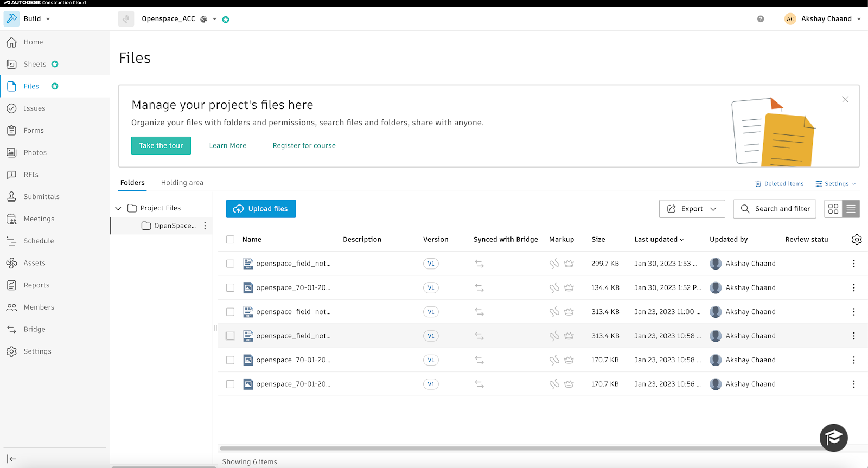Open the Export dropdown
The height and width of the screenshot is (468, 868).
coord(692,209)
